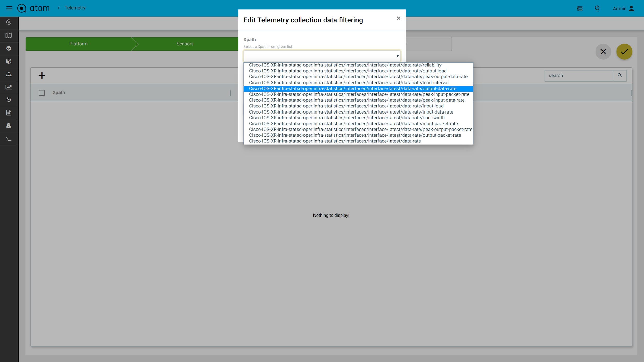Select the data-rate/reliability option

[x=358, y=65]
